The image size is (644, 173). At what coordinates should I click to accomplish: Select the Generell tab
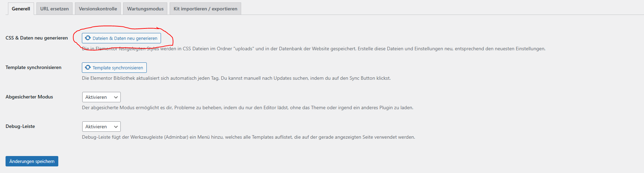21,9
